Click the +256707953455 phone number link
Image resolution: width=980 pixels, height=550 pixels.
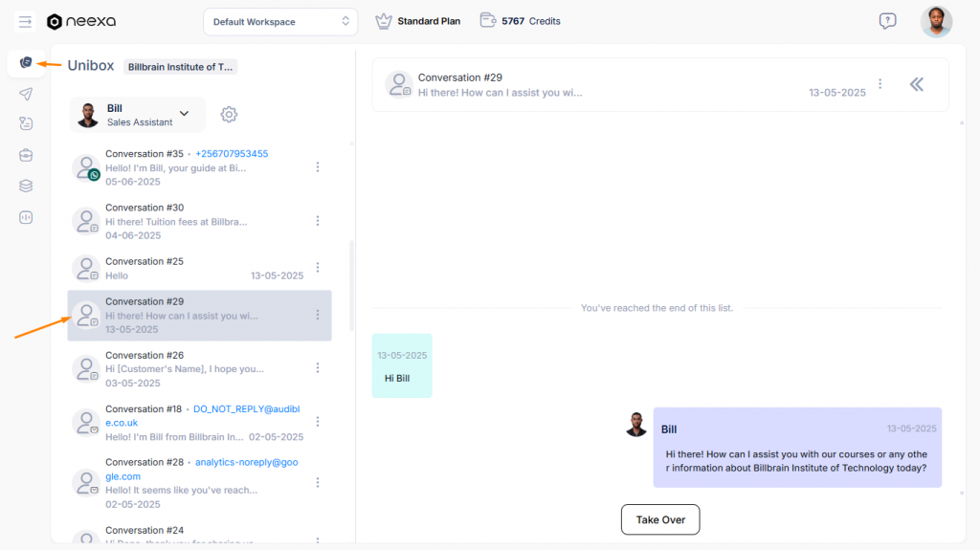click(x=232, y=154)
